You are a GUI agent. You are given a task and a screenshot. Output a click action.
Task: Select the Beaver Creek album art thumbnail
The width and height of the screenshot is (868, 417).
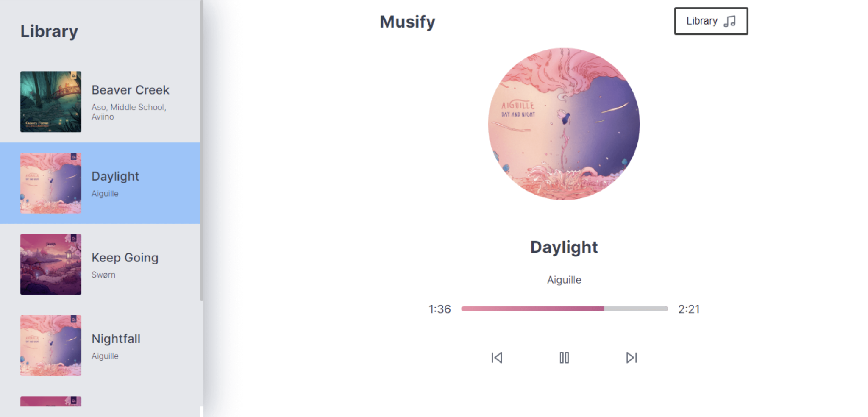(50, 102)
